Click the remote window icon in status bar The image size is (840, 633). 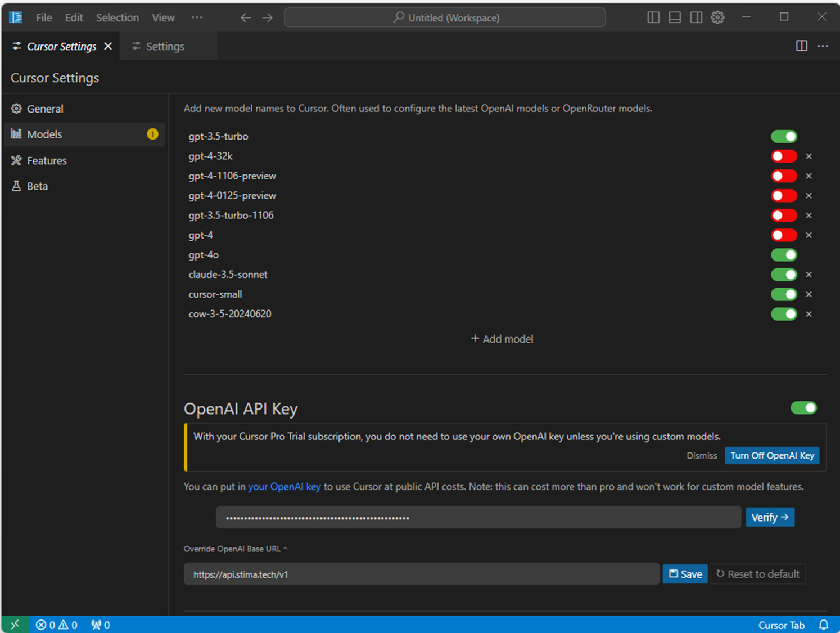pos(15,625)
